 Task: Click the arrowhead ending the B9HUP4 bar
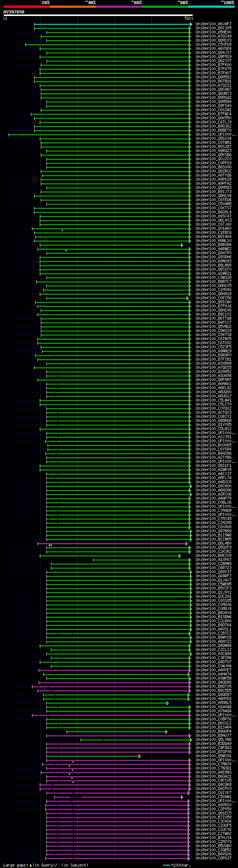[x=167, y=732]
